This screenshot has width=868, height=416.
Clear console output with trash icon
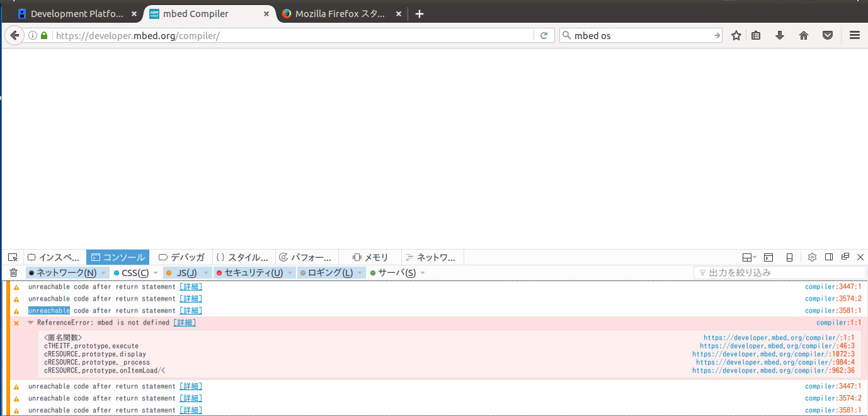pyautogui.click(x=13, y=273)
